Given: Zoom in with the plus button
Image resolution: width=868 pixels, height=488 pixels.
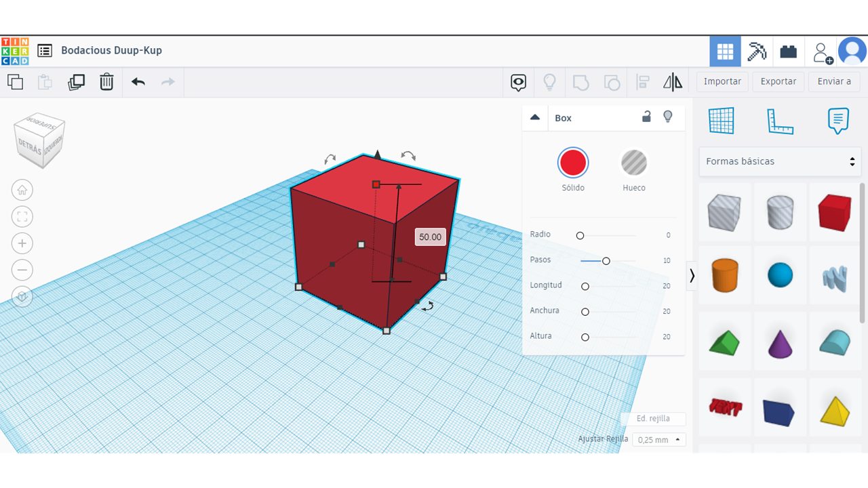Looking at the screenshot, I should click(22, 243).
